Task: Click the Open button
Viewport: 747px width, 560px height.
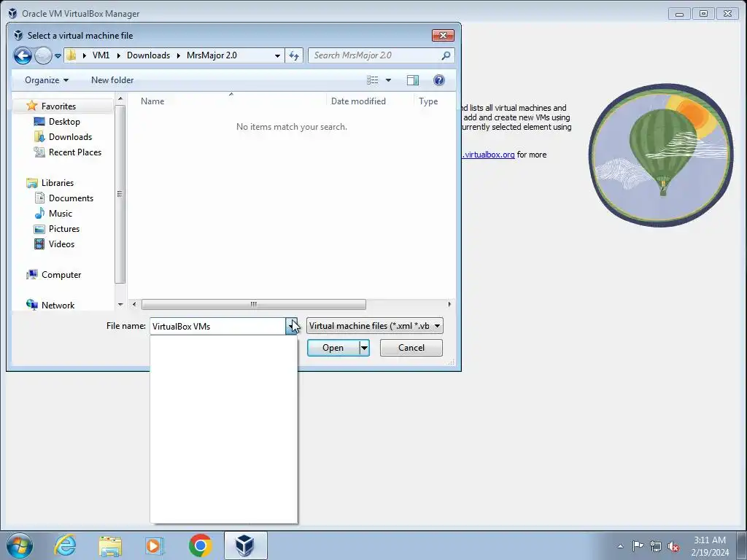Action: [333, 348]
